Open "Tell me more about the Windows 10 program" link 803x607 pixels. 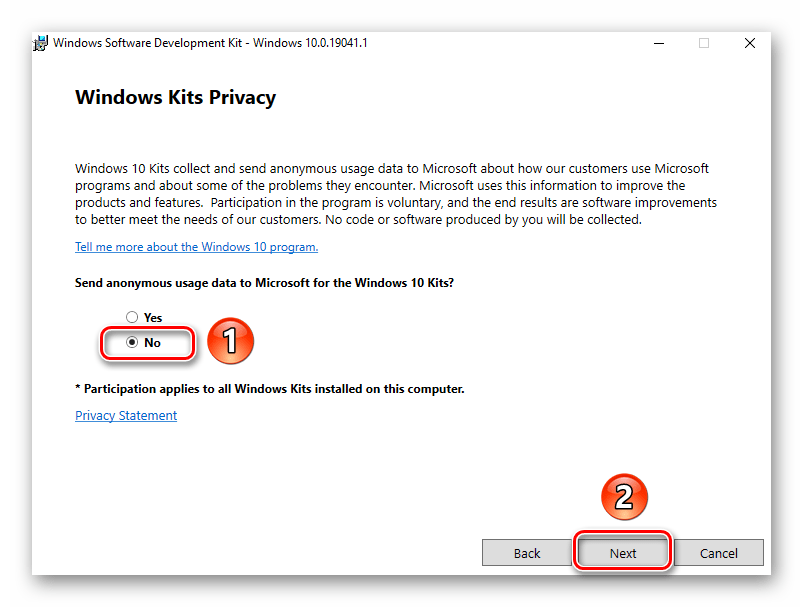[196, 247]
